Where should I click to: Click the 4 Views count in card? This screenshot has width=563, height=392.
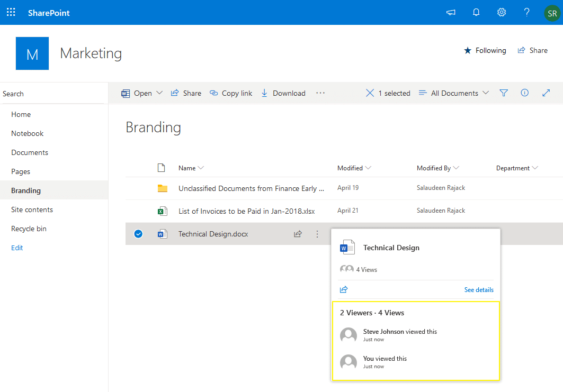(366, 269)
